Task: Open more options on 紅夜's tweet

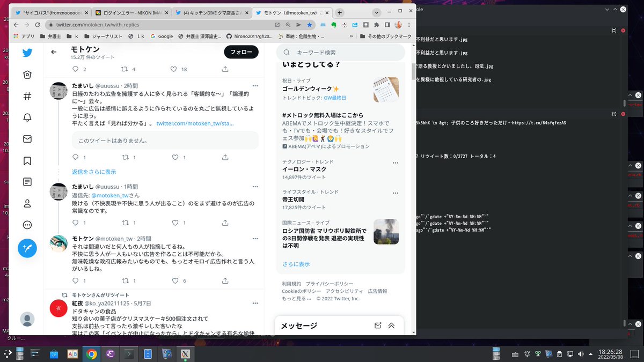Action: [x=255, y=303]
